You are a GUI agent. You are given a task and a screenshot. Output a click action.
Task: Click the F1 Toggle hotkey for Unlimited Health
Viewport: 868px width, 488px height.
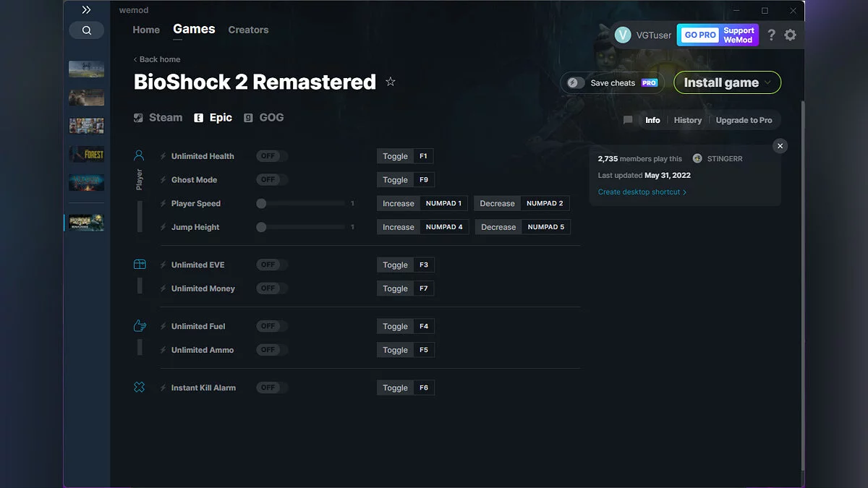tap(405, 156)
